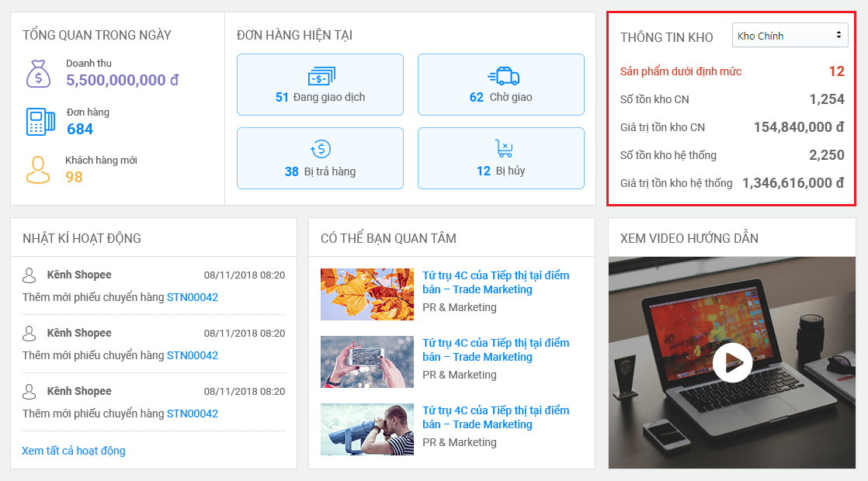This screenshot has height=481, width=868.
Task: Open the phone-in-hands article thumbnail
Action: tap(367, 362)
